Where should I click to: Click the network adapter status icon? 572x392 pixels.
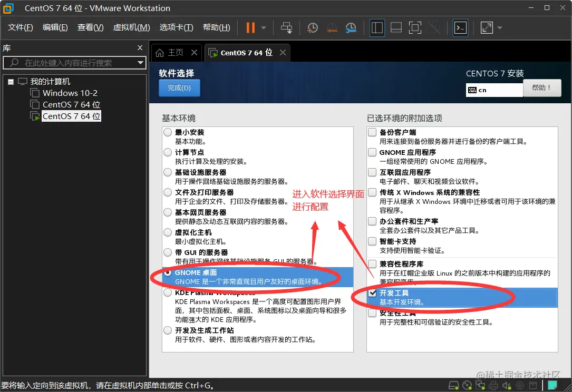[480, 386]
